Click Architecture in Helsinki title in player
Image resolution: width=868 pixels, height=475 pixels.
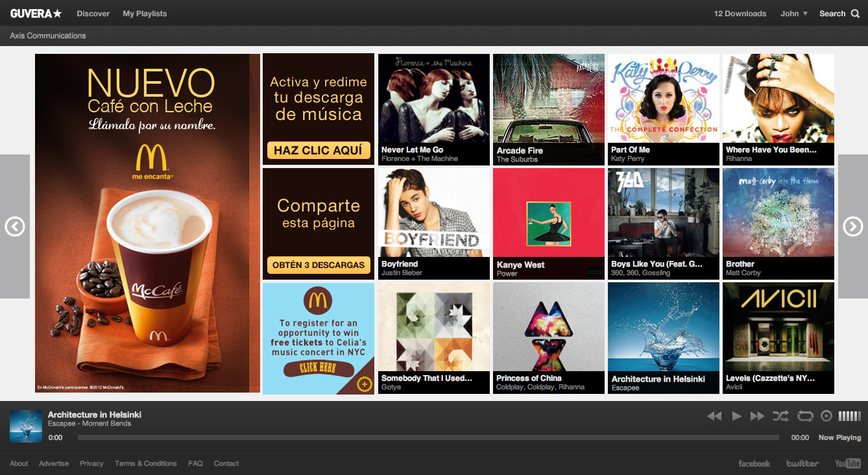[95, 415]
